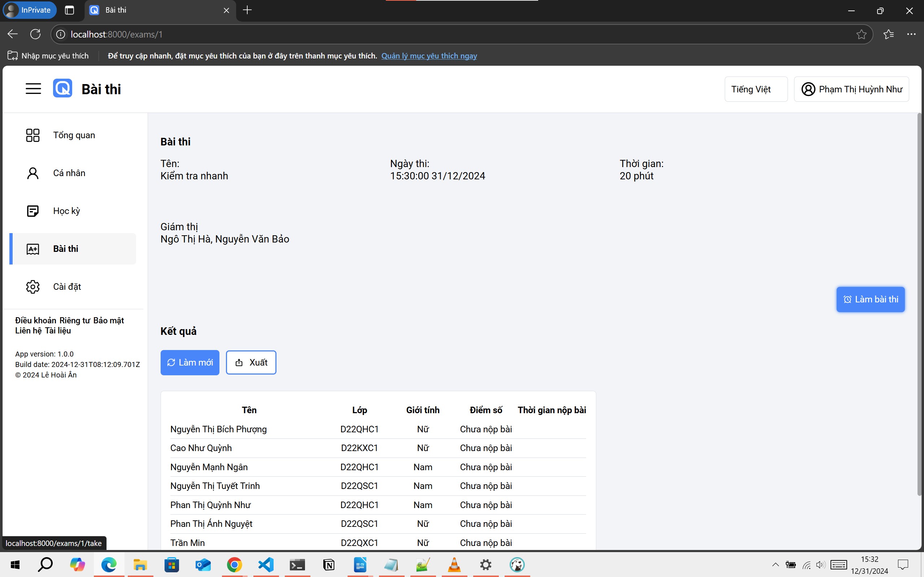Focus the browser address bar

point(454,34)
